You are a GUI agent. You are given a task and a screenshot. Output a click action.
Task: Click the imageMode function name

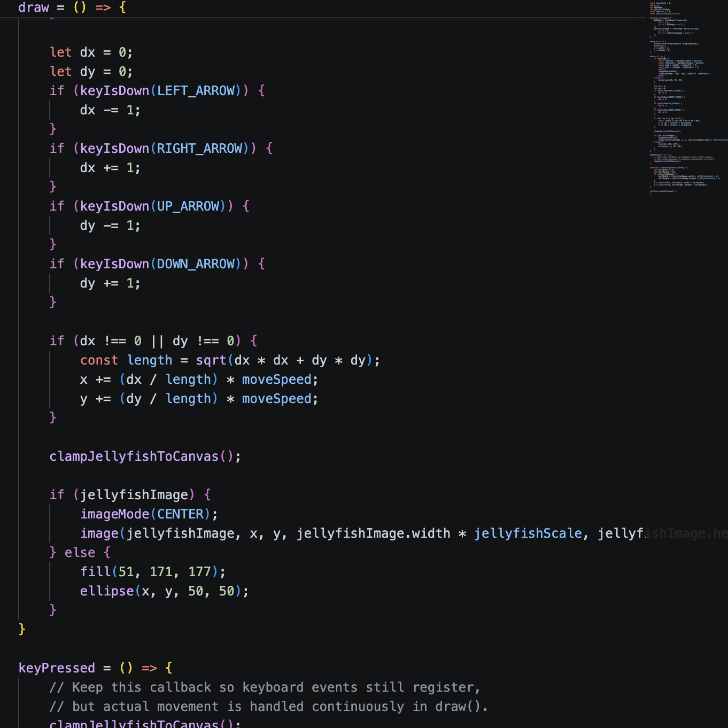tap(114, 514)
